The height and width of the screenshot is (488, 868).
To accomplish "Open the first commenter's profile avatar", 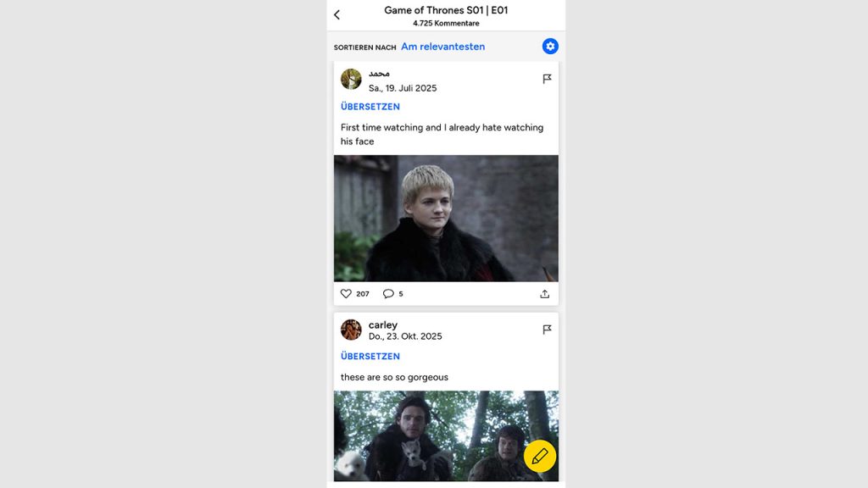I will 351,79.
